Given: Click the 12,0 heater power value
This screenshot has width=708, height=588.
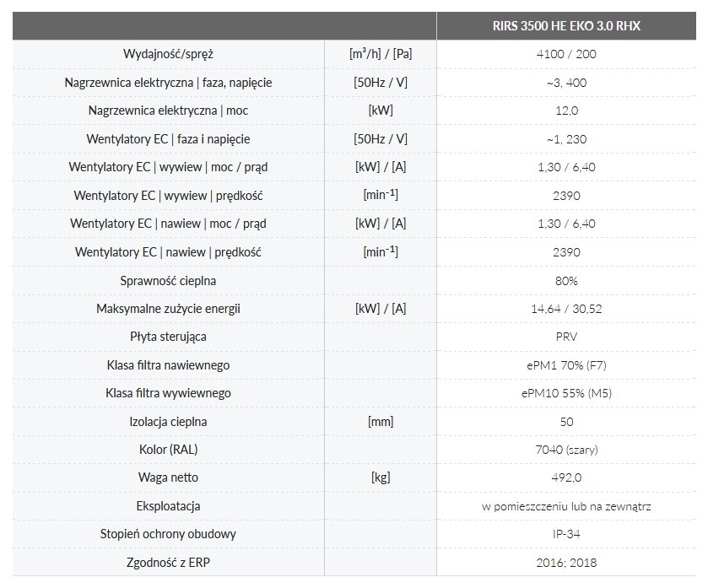Looking at the screenshot, I should pyautogui.click(x=566, y=111).
